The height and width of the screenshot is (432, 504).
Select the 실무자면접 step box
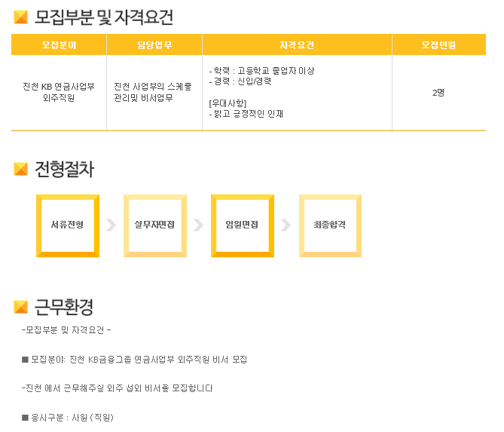pyautogui.click(x=154, y=225)
